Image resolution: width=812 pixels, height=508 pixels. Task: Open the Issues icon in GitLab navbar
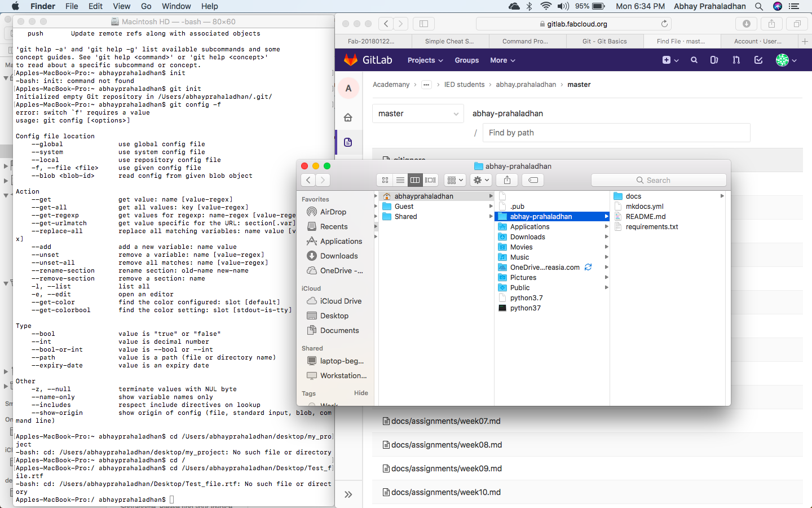coord(714,60)
